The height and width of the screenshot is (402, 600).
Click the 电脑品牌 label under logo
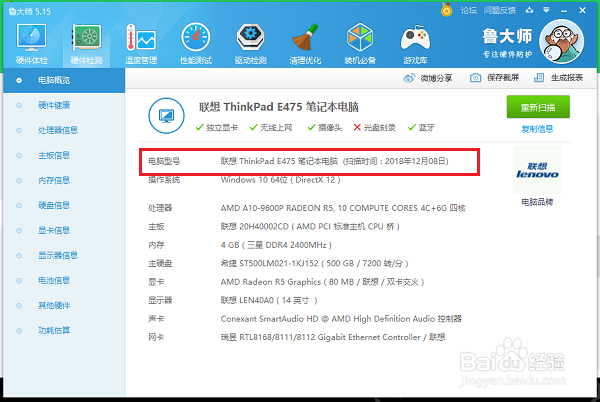pyautogui.click(x=537, y=202)
